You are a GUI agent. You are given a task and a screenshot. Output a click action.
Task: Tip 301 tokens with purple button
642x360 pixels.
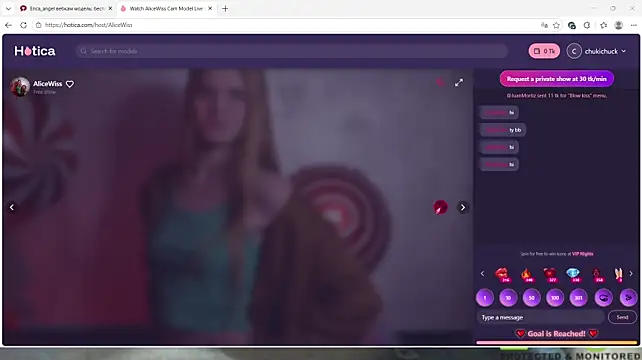pos(578,298)
